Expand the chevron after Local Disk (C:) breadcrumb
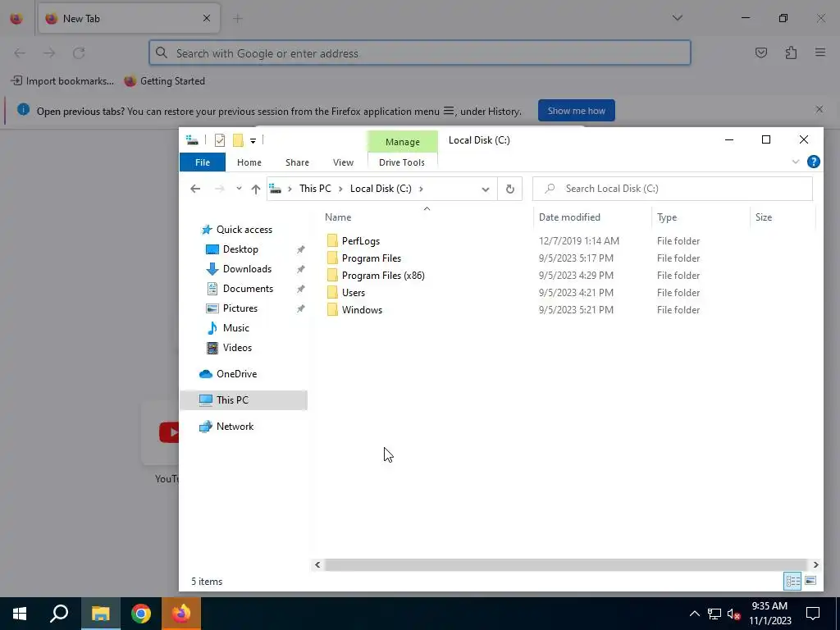840x630 pixels. coord(421,189)
